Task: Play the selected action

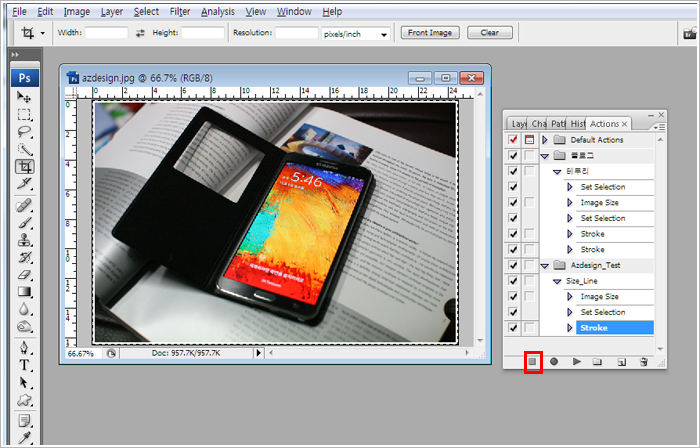Action: [577, 362]
